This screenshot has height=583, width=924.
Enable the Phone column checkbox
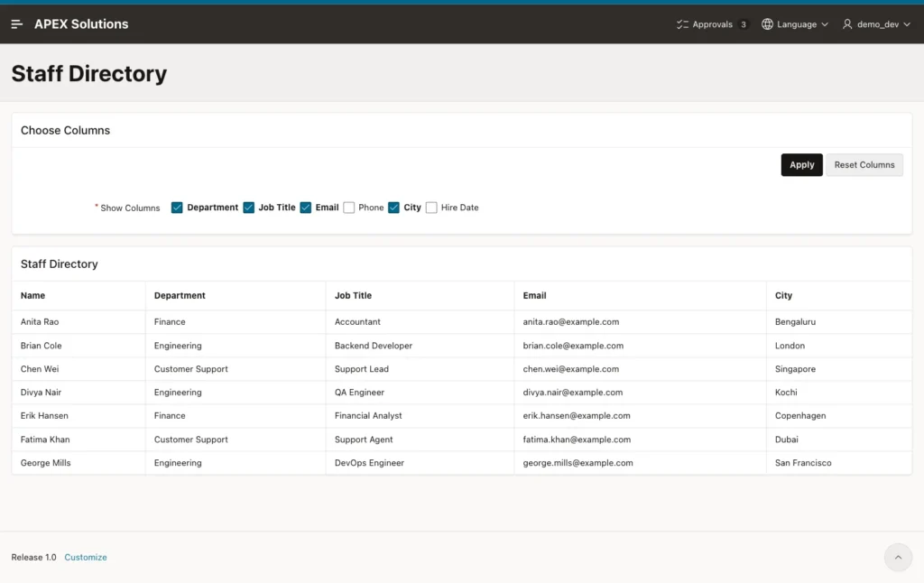(349, 208)
